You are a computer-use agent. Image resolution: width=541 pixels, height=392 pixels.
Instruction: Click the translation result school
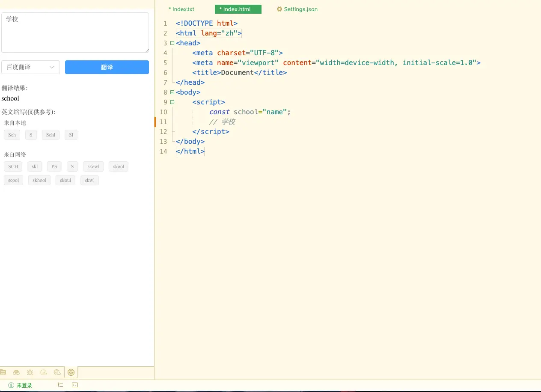(10, 98)
